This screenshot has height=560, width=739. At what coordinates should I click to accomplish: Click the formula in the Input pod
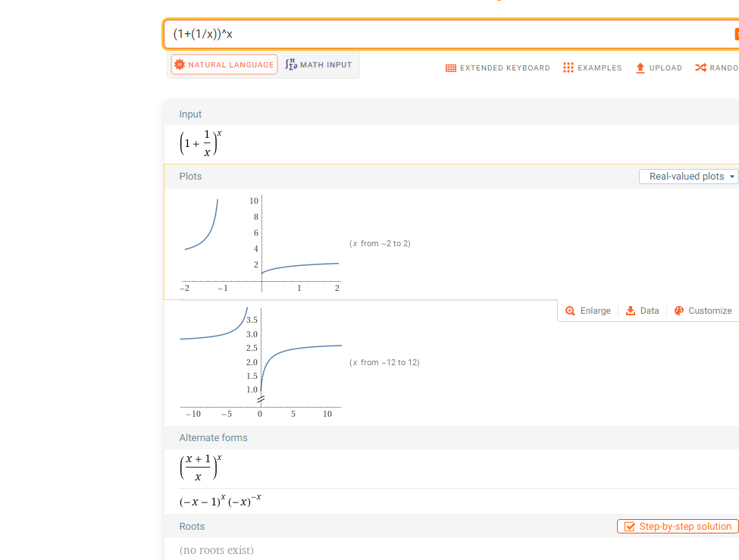tap(200, 142)
